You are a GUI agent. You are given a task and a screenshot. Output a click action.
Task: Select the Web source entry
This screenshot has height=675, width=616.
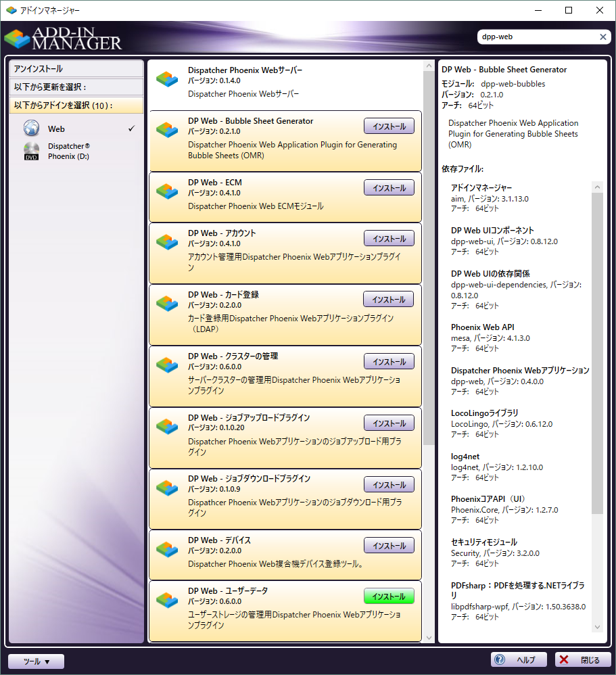pyautogui.click(x=79, y=129)
